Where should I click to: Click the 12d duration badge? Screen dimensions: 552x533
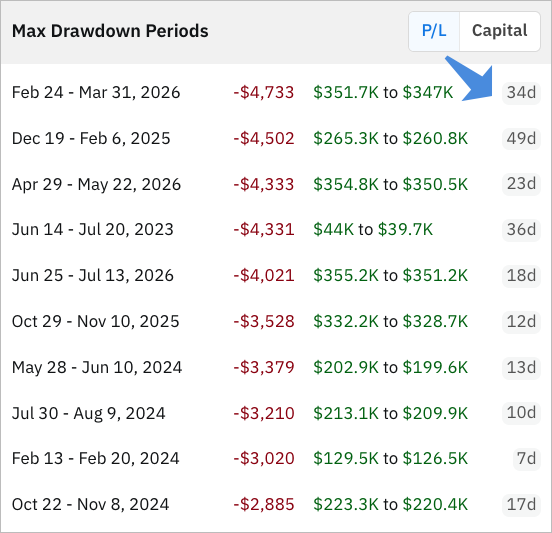coord(521,321)
